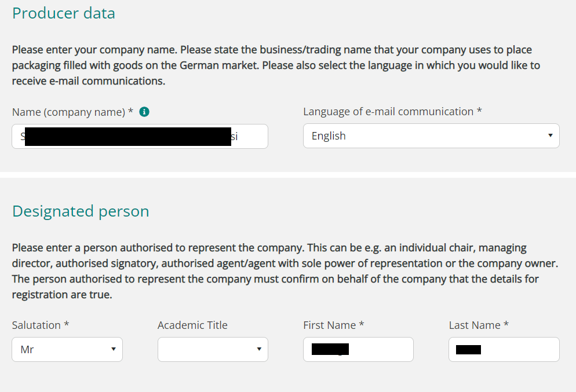Expand the empty Academic Title dropdown
The image size is (576, 392).
point(213,349)
